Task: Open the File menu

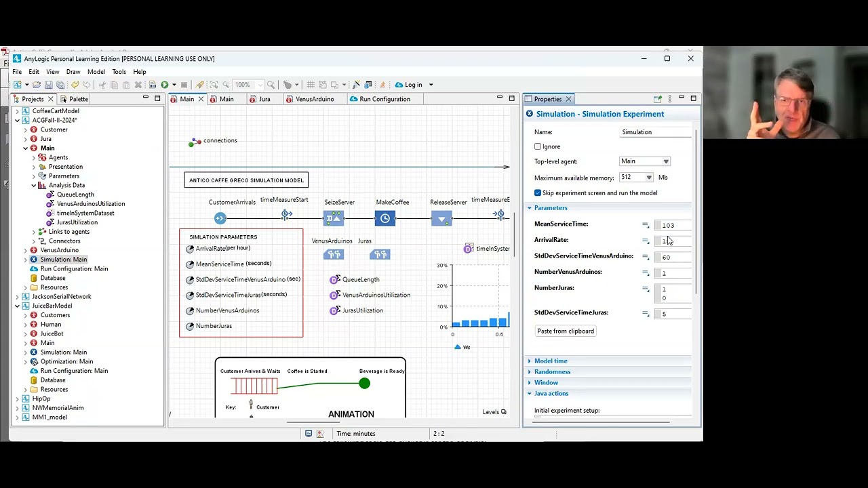Action: coord(17,72)
